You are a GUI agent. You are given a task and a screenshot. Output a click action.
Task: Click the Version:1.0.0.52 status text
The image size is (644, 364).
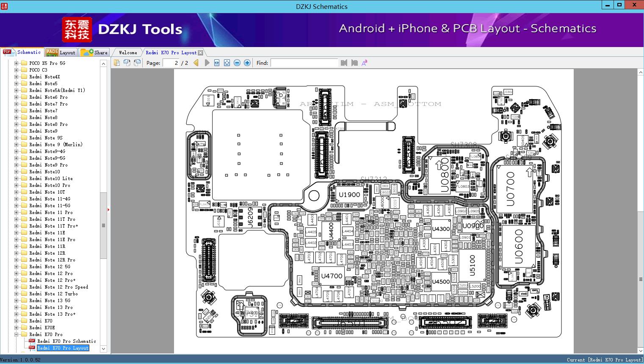pos(20,360)
